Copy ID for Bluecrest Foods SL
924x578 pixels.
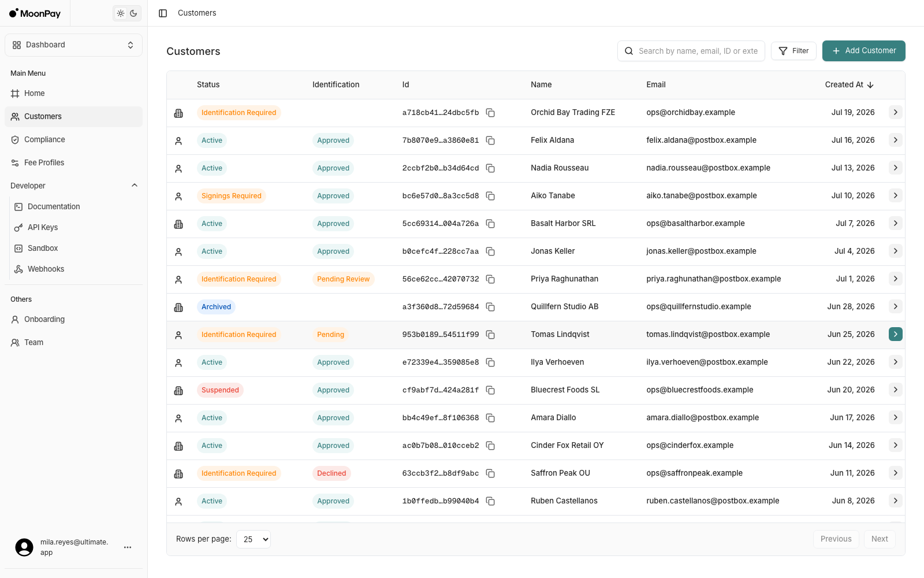click(x=490, y=390)
